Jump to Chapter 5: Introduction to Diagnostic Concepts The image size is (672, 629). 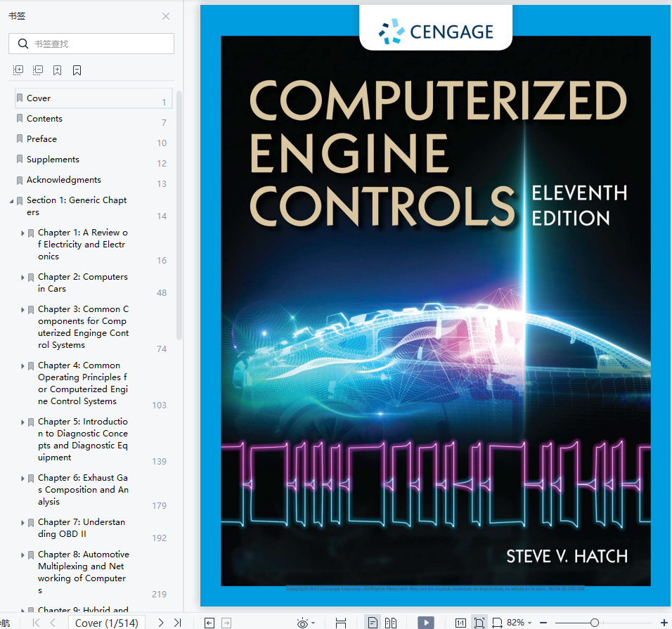83,439
